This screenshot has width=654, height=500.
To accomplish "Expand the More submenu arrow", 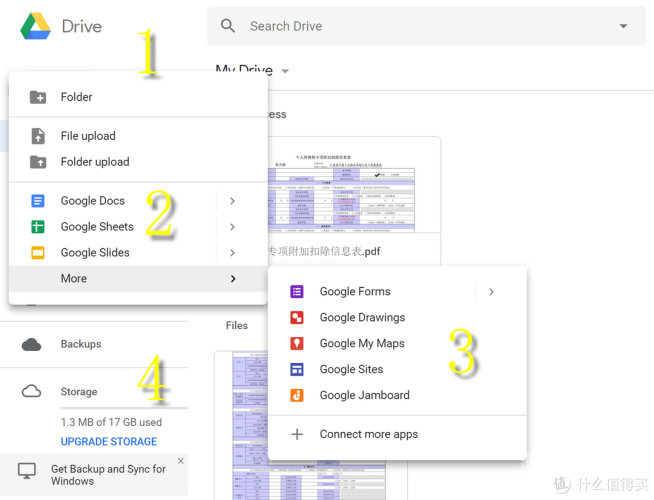I will pos(233,279).
